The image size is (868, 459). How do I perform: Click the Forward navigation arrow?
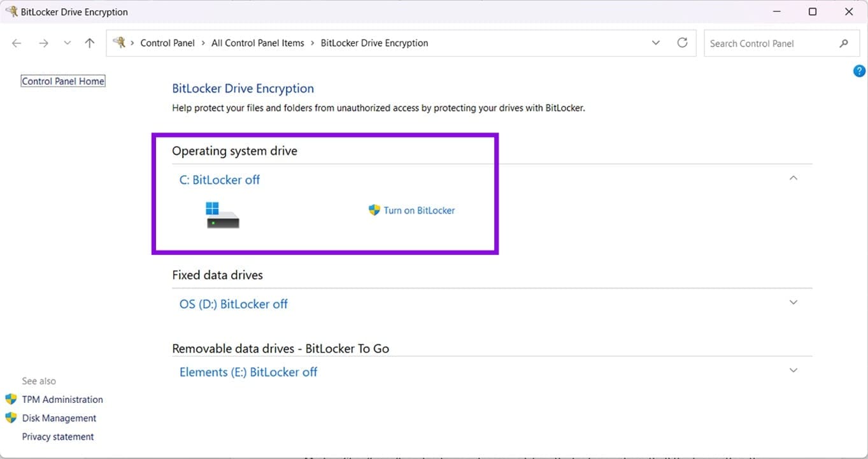click(43, 43)
